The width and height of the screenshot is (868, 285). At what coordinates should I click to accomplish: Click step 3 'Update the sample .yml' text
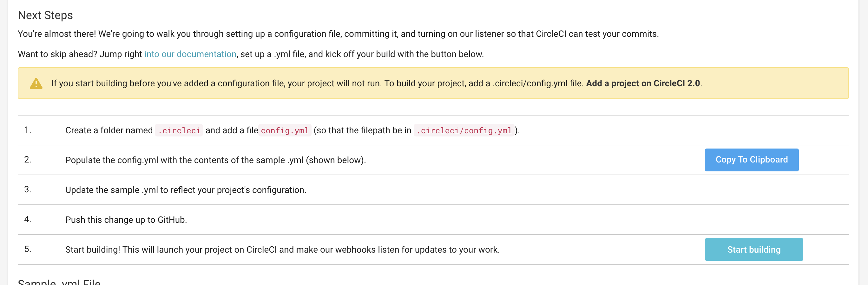(x=186, y=190)
